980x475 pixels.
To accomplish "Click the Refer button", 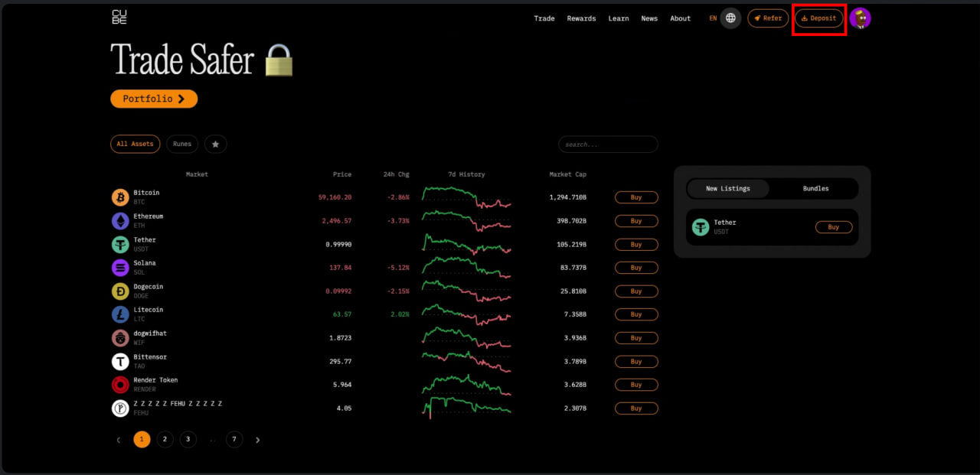I will 768,18.
